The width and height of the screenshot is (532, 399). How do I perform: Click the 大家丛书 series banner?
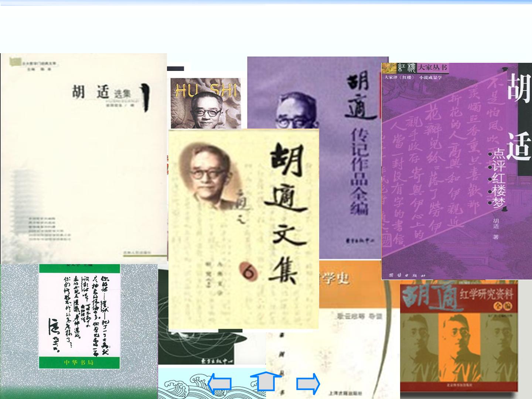432,68
